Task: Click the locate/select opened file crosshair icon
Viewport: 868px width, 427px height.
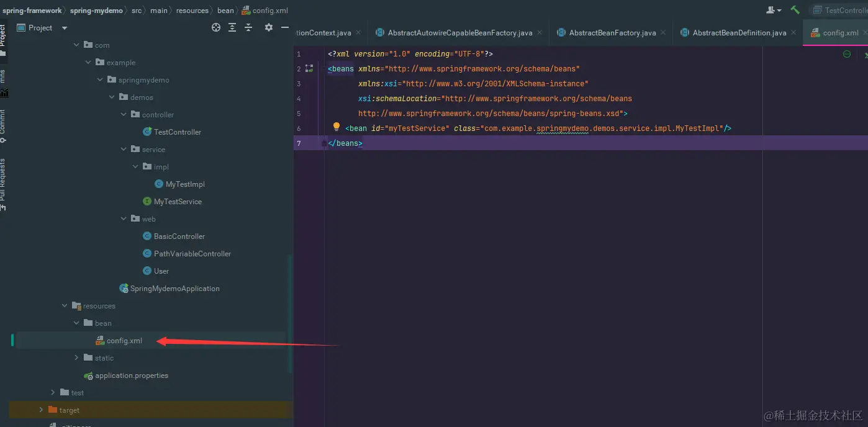Action: (216, 27)
